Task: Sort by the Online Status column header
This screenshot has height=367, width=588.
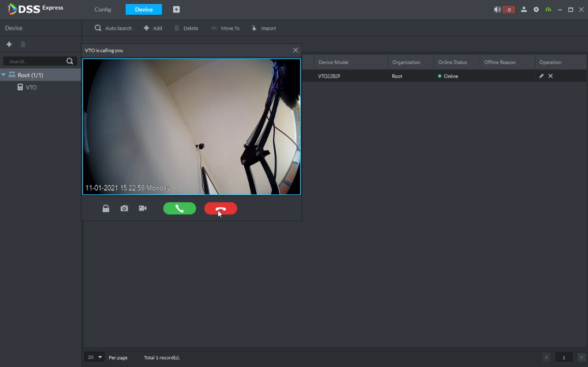Action: (x=452, y=62)
